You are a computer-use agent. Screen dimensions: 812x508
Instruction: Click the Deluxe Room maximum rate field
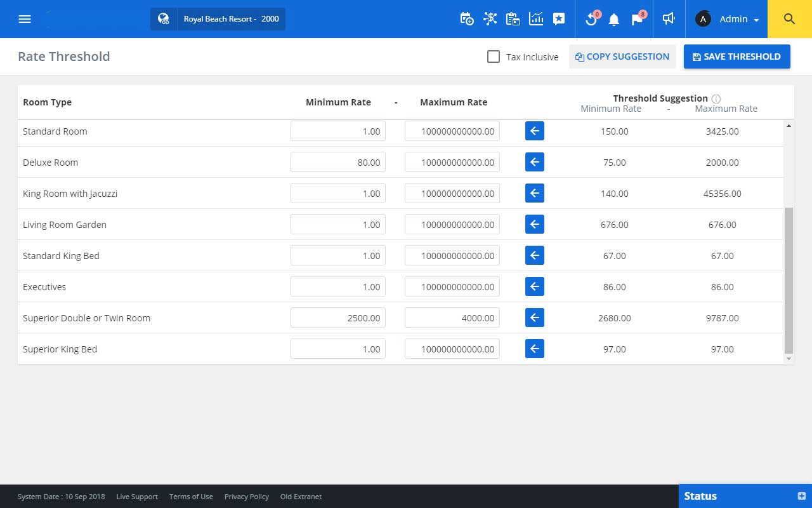[x=452, y=162]
